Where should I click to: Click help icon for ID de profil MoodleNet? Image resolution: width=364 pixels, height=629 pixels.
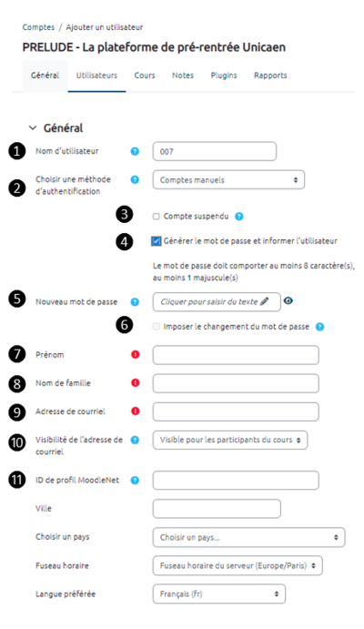click(135, 481)
